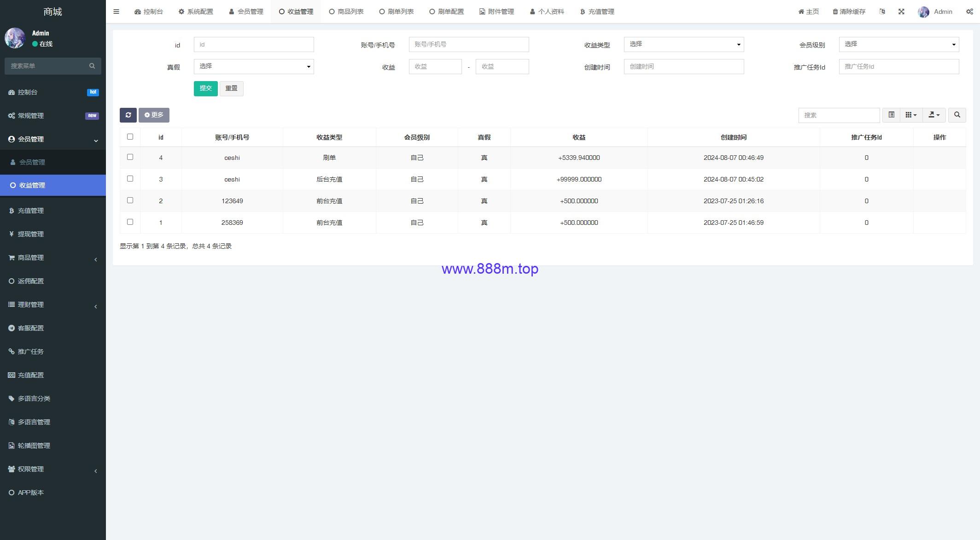The image size is (980, 540).
Task: Click the green 提交 button
Action: point(205,88)
